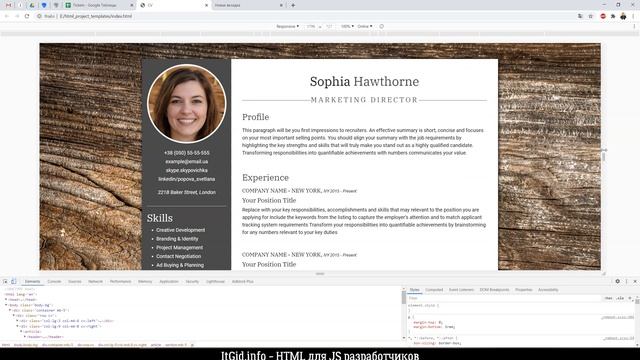Viewport: 640px width, 360px height.
Task: Go forward in browser history
Action: [17, 16]
